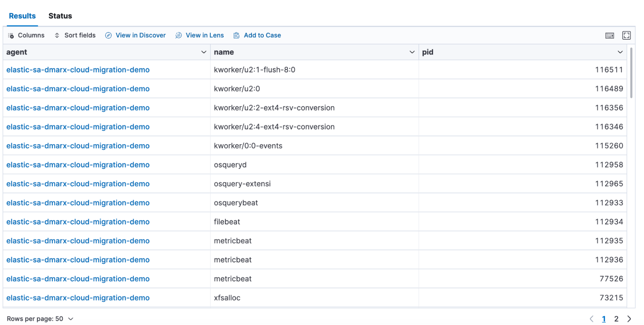The image size is (644, 325).
Task: Open name column header menu chevron
Action: click(412, 52)
